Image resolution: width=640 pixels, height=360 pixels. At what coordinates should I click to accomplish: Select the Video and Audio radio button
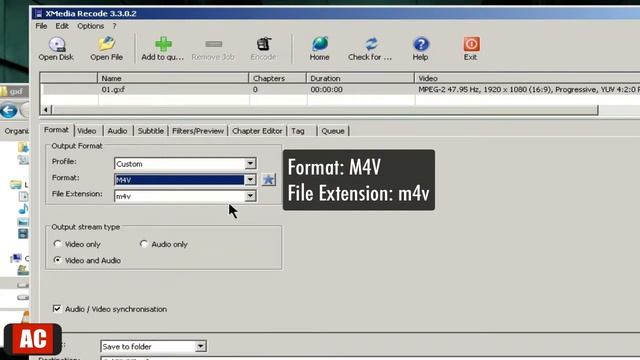58,260
